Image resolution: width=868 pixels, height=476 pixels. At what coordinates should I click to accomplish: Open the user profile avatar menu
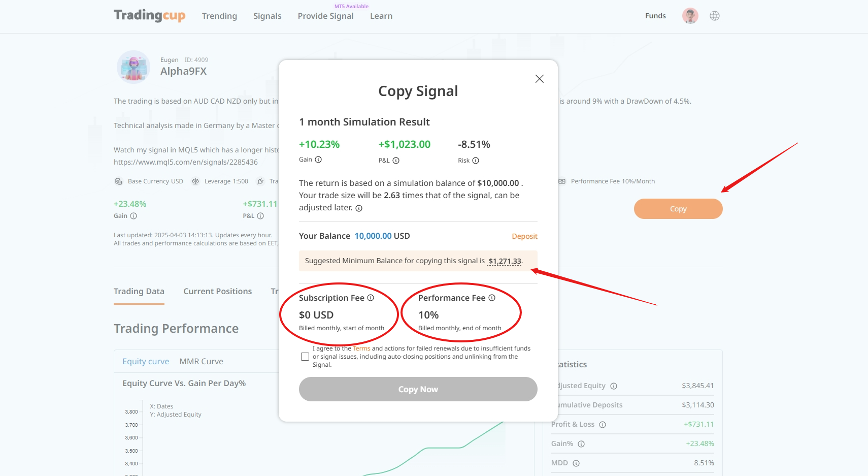pos(690,16)
